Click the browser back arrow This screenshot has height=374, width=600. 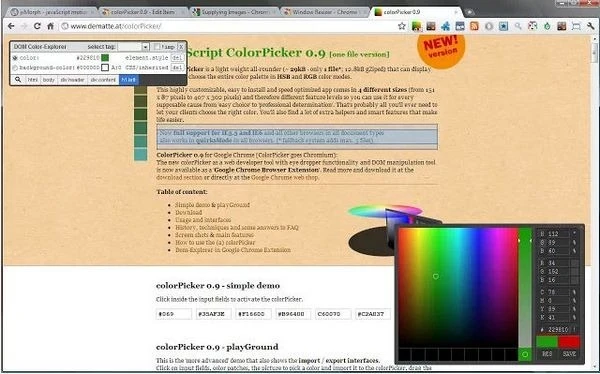click(11, 26)
